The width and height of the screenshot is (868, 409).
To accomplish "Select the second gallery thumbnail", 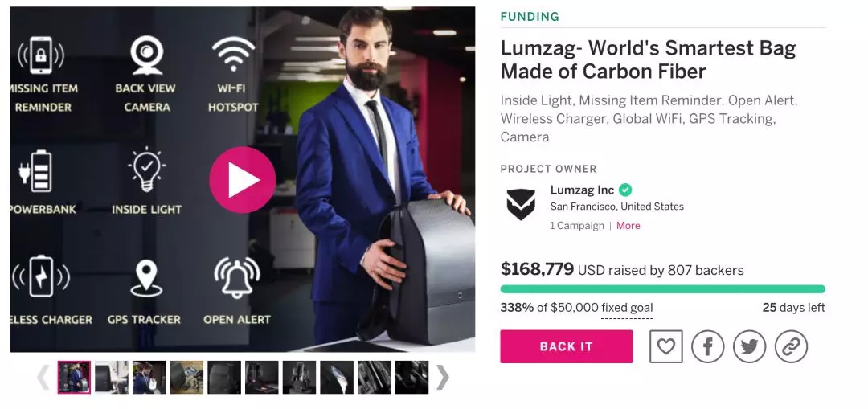I will point(111,378).
